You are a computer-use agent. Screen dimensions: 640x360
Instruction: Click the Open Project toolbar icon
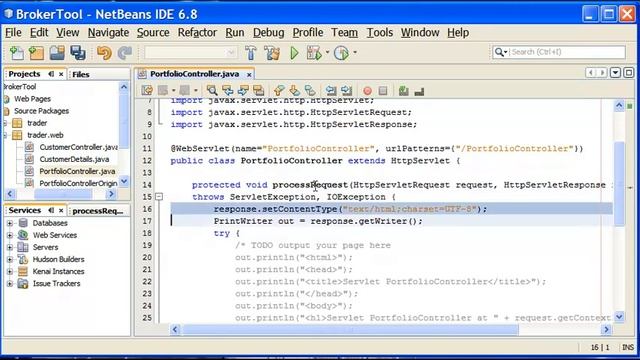(x=57, y=53)
